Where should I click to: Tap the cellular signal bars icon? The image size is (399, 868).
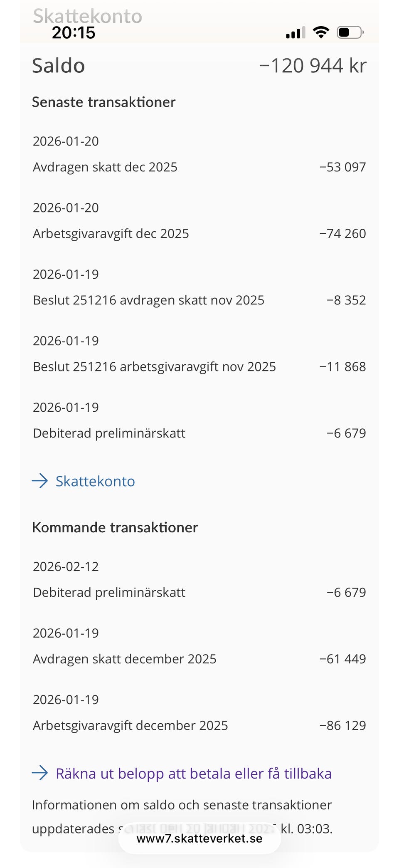coord(295,32)
